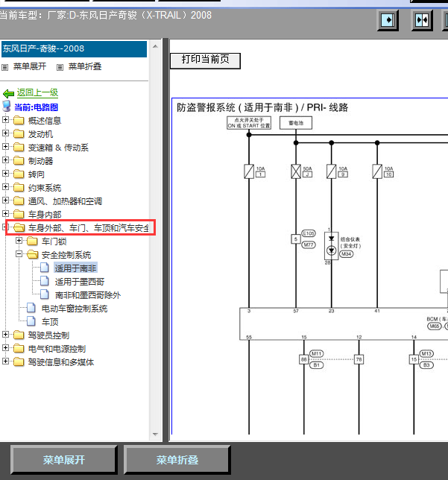This screenshot has height=480, width=448.
Task: Click the 电气和电源控制 folder label
Action: click(57, 349)
